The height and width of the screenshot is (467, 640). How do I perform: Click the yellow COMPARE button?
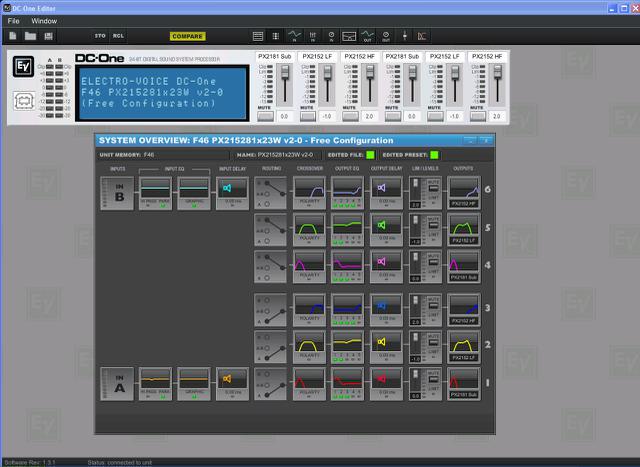click(186, 36)
